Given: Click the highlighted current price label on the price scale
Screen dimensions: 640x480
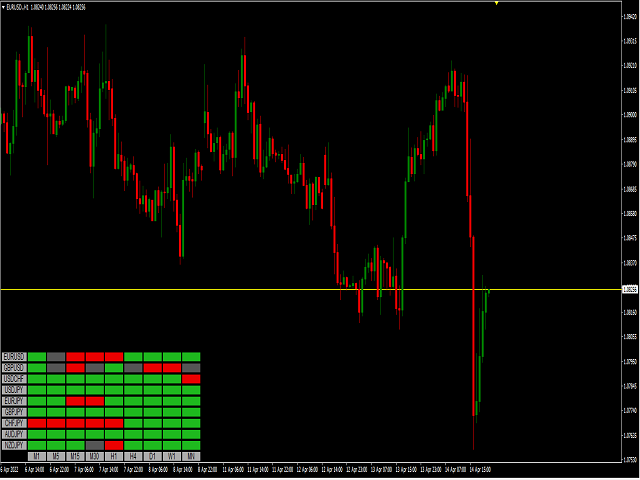Looking at the screenshot, I should pyautogui.click(x=629, y=289).
